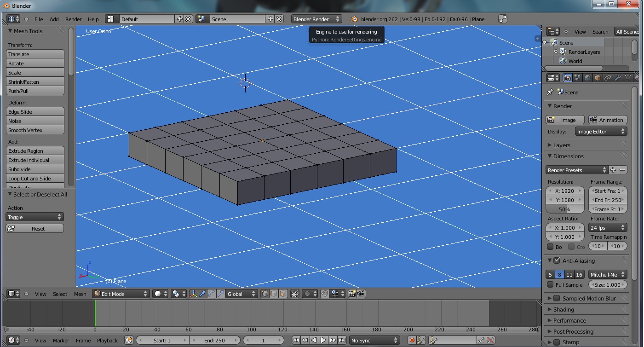Disable the Anti-Aliasing checkbox
The width and height of the screenshot is (644, 347).
coord(557,260)
